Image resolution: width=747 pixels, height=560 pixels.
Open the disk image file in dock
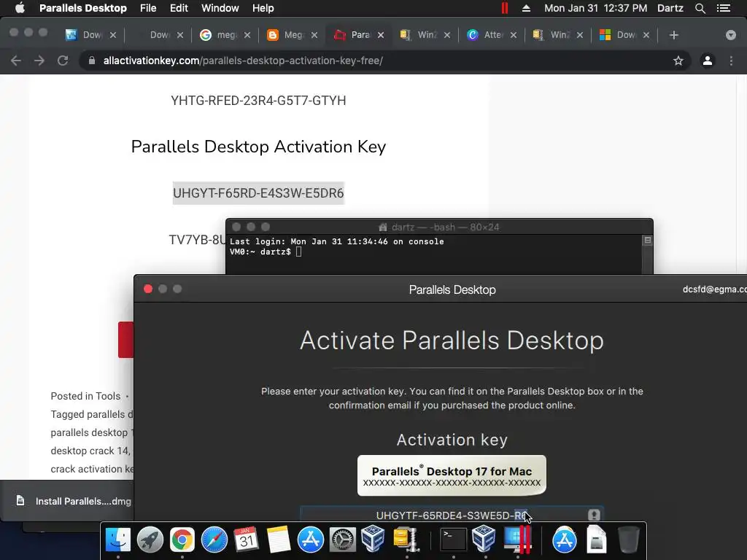point(597,540)
